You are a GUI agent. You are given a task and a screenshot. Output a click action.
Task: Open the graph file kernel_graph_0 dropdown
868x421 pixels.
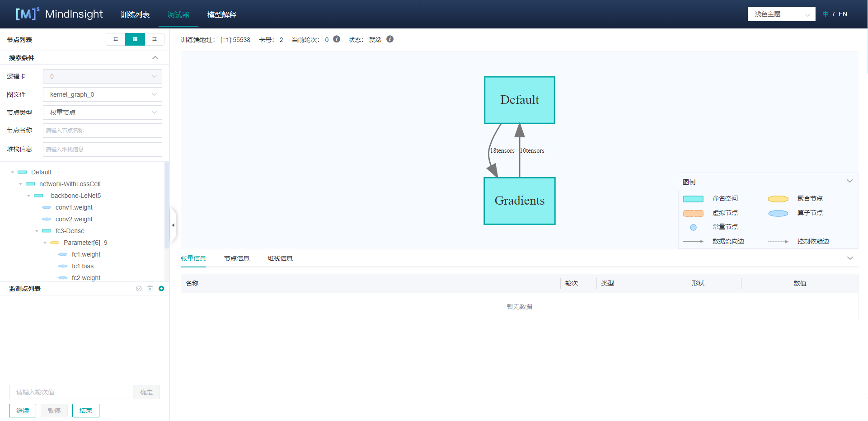[x=103, y=94]
